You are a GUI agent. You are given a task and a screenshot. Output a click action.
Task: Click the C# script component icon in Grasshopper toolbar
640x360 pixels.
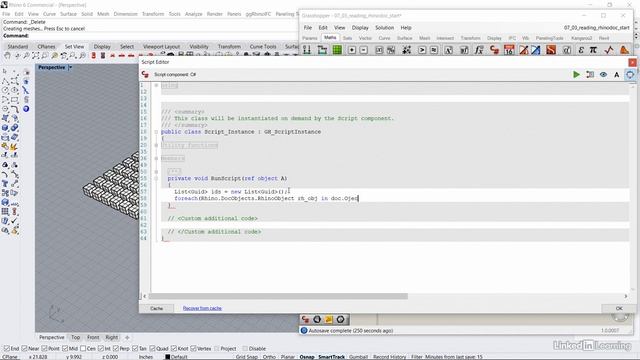click(494, 50)
